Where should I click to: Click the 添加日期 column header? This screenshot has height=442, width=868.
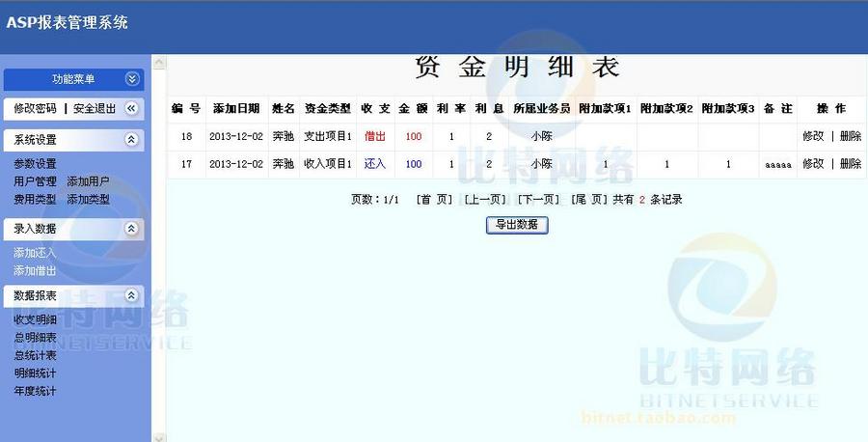coord(236,108)
